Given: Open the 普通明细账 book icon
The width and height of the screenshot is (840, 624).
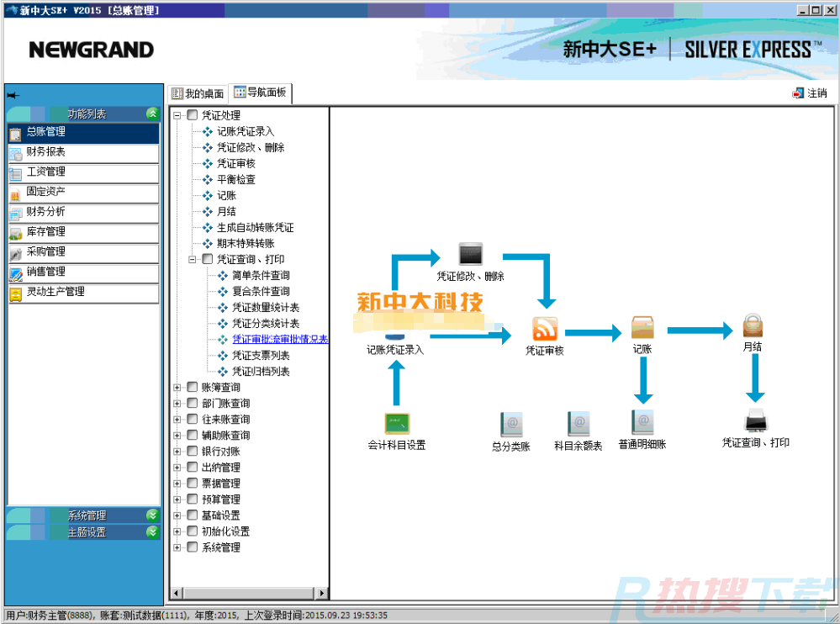Looking at the screenshot, I should click(642, 423).
